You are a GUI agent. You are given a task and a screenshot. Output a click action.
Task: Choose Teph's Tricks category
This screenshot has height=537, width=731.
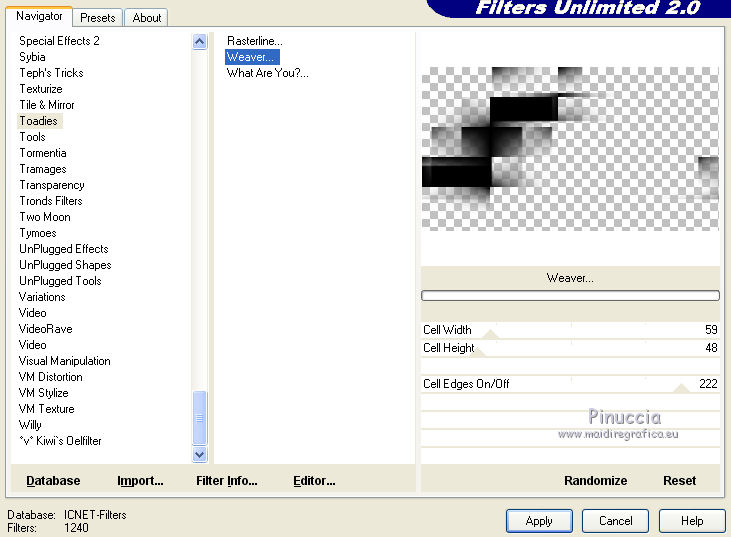51,73
